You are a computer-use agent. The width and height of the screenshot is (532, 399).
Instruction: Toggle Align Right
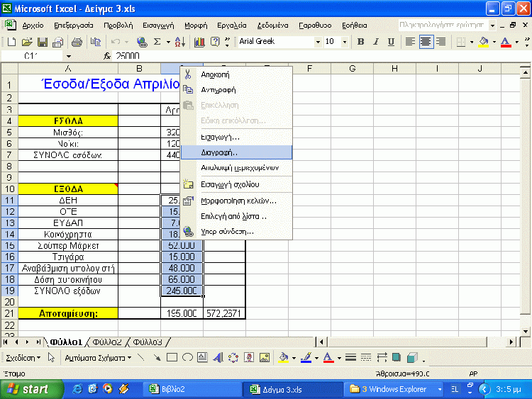(440, 42)
